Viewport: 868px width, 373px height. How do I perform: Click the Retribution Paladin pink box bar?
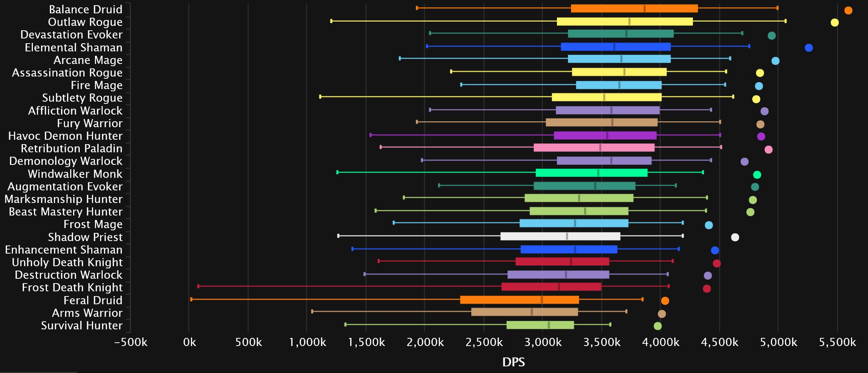pos(594,148)
